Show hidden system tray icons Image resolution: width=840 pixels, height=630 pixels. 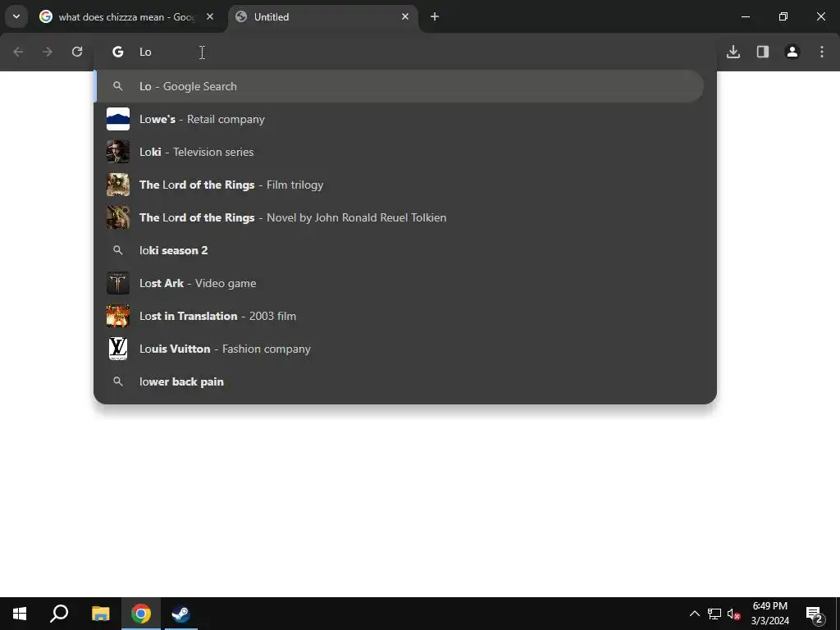point(694,614)
